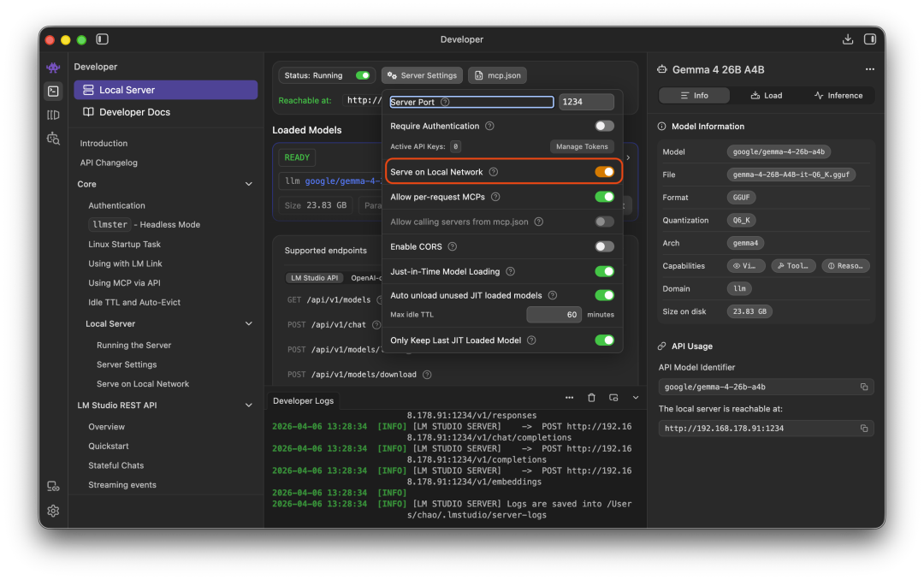Turn off Just-in-Time Model Loading
Screen dimensions: 924x580
coord(604,272)
